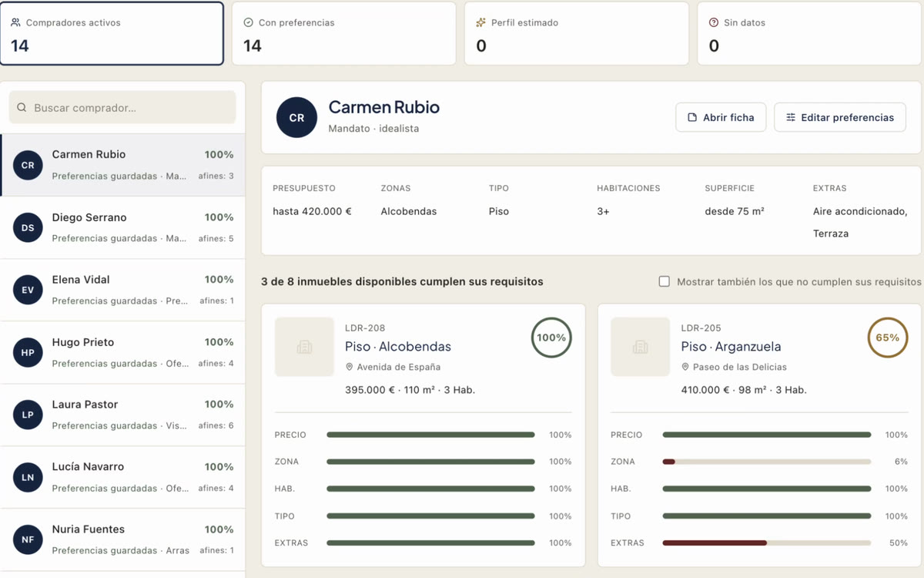Select the Sin datos filter card

809,34
